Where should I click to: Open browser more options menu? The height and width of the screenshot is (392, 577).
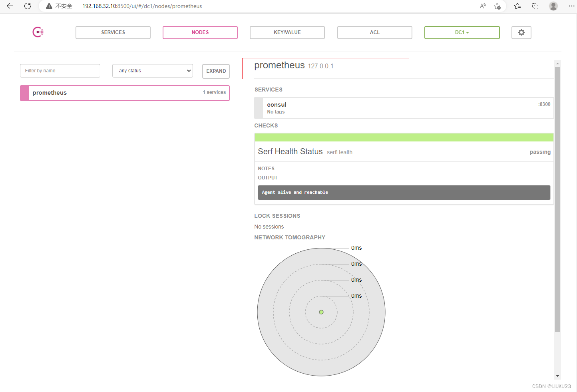(571, 6)
